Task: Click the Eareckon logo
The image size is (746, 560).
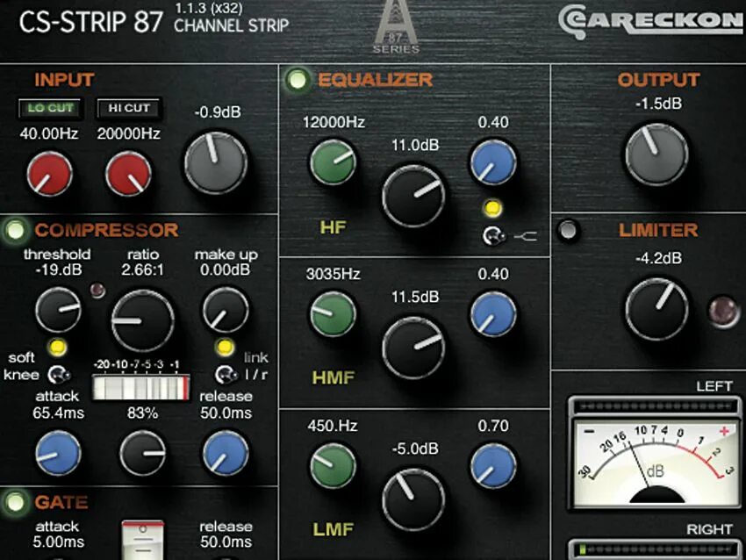Action: 651,21
